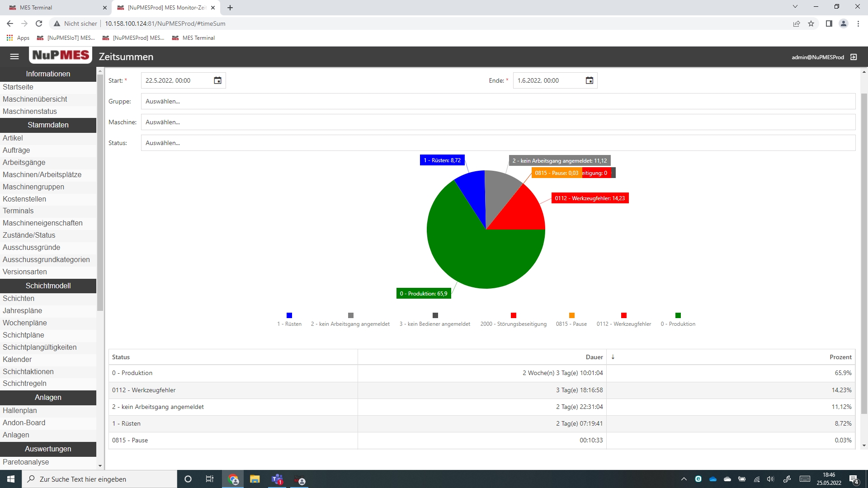
Task: Open the Start date calendar picker
Action: [x=217, y=80]
